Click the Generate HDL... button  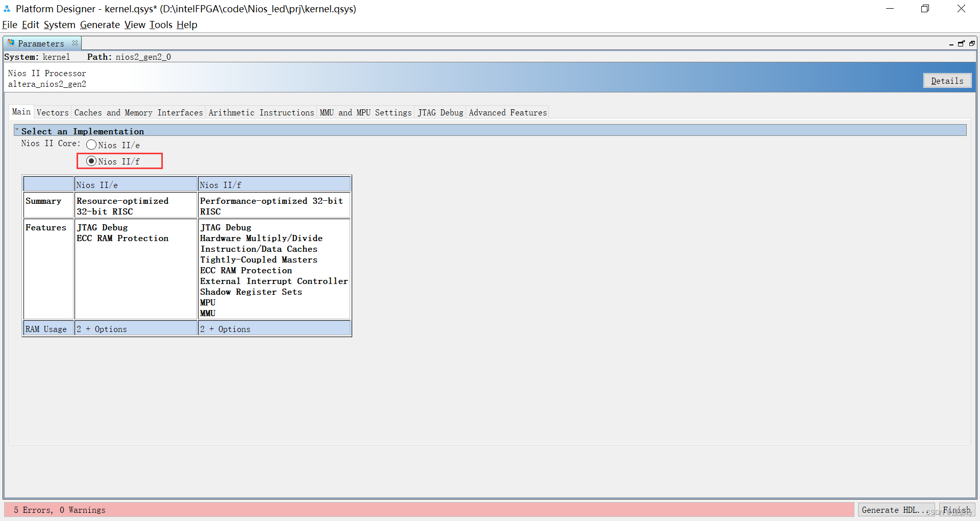coord(896,510)
